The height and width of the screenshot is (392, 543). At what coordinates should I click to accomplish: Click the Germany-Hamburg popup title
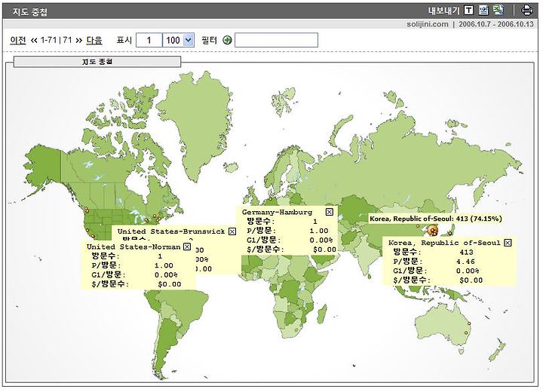pos(277,212)
